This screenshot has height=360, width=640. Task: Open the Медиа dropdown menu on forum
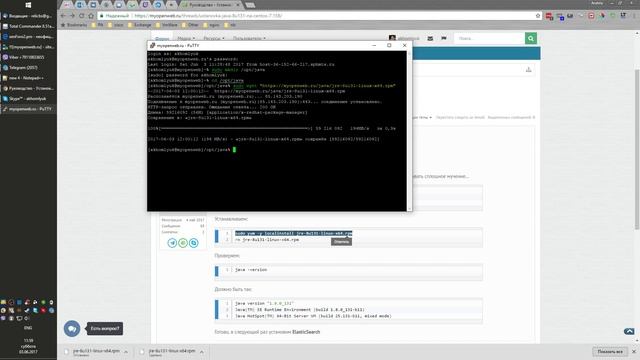click(186, 38)
